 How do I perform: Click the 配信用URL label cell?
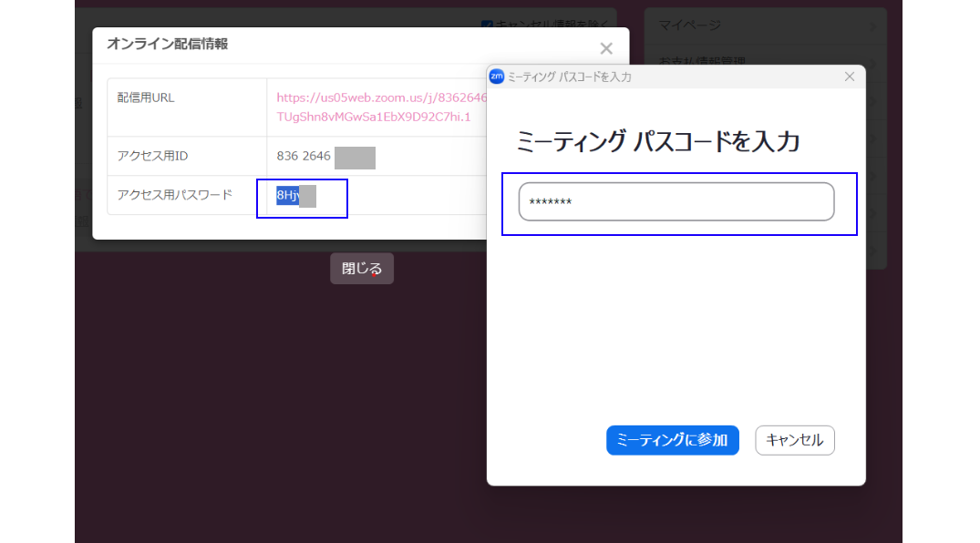(x=186, y=107)
